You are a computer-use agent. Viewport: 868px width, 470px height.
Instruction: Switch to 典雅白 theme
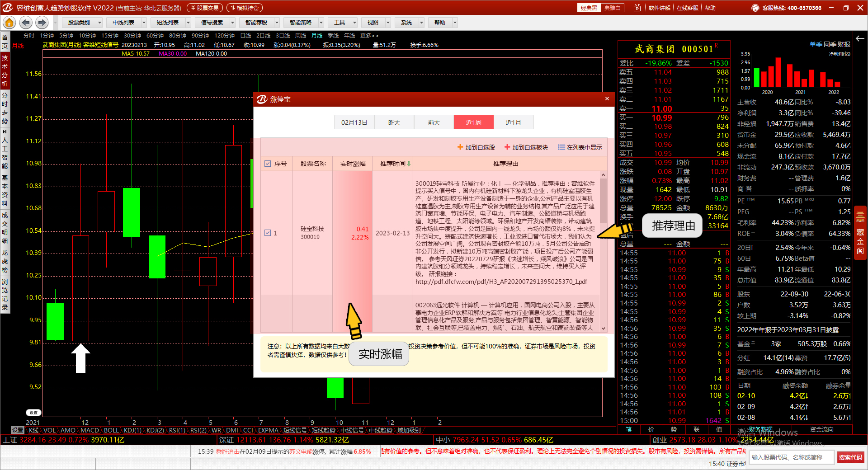coord(613,8)
